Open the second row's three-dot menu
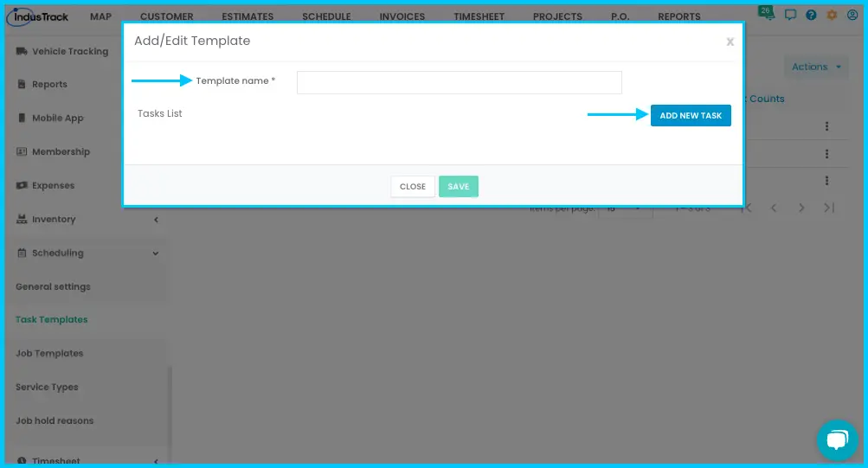Screen dimensions: 868x468 [826, 154]
